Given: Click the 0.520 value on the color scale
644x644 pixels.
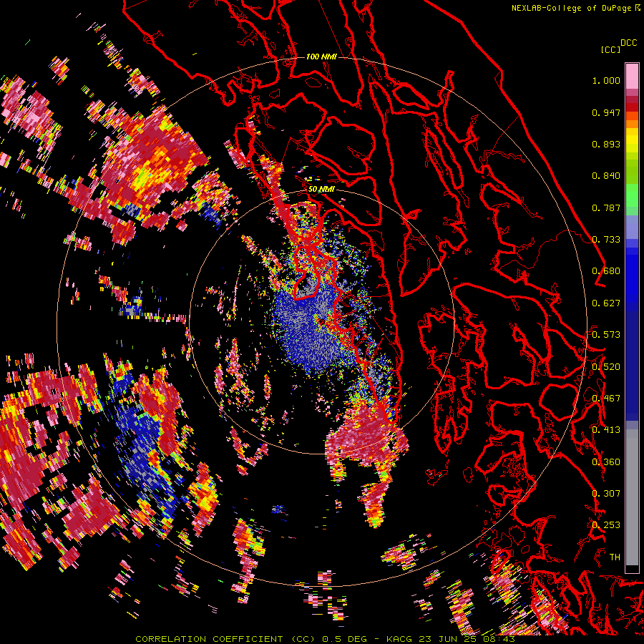Looking at the screenshot, I should pyautogui.click(x=606, y=367).
